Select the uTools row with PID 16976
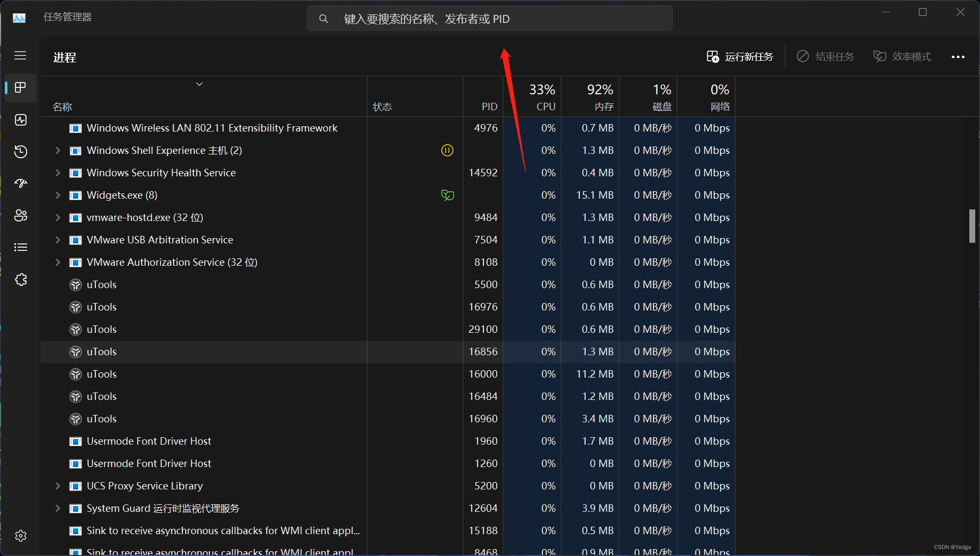 click(388, 307)
